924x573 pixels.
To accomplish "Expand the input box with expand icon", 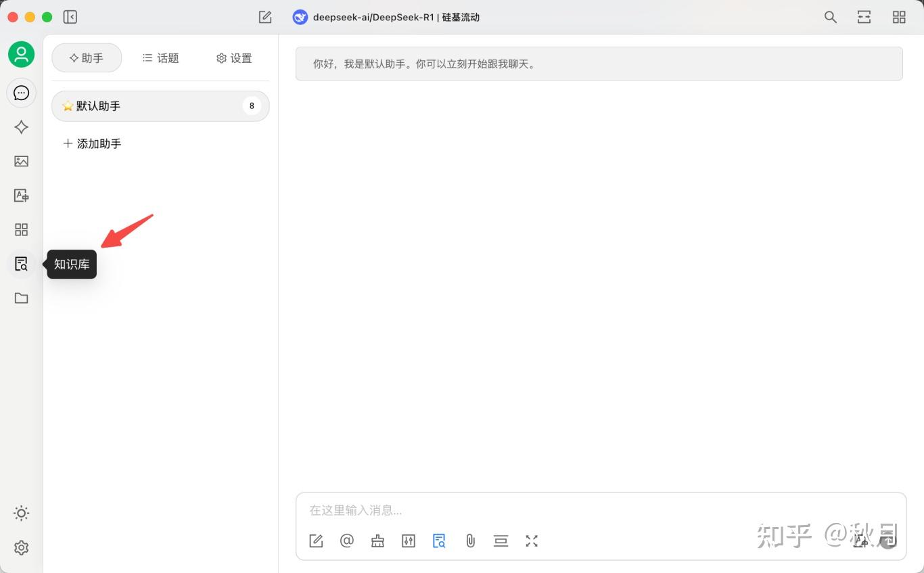I will point(532,541).
